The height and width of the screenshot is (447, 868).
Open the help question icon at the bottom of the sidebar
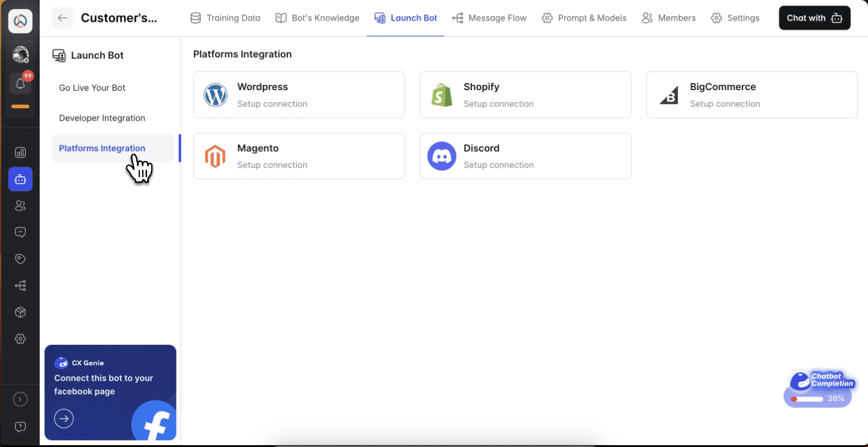point(20,427)
